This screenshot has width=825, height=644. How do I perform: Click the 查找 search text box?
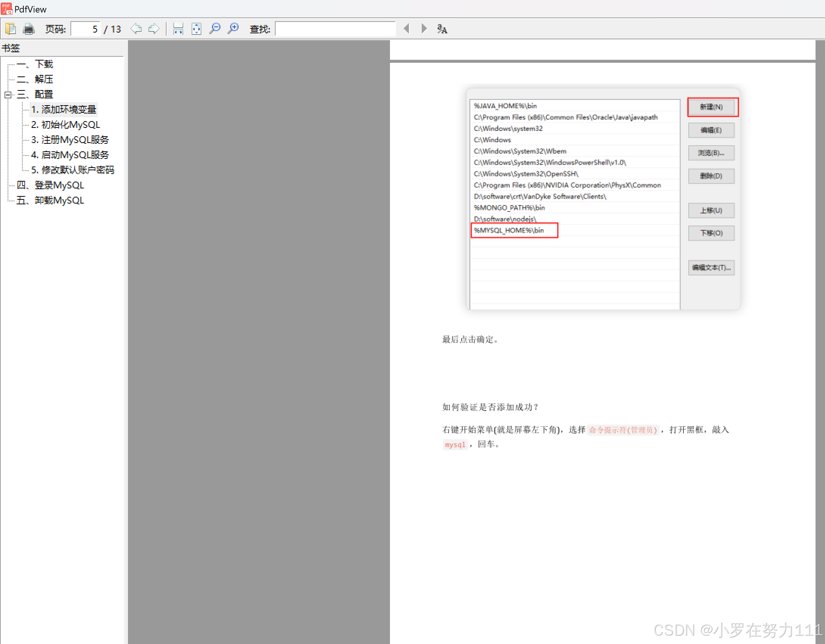335,29
